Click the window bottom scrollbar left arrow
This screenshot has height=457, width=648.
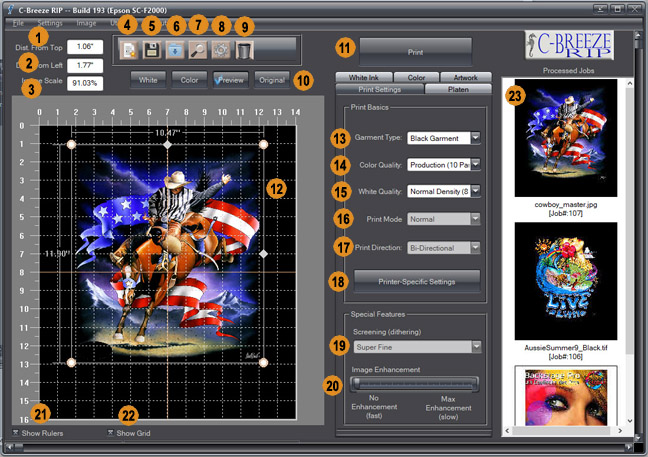coord(9,447)
